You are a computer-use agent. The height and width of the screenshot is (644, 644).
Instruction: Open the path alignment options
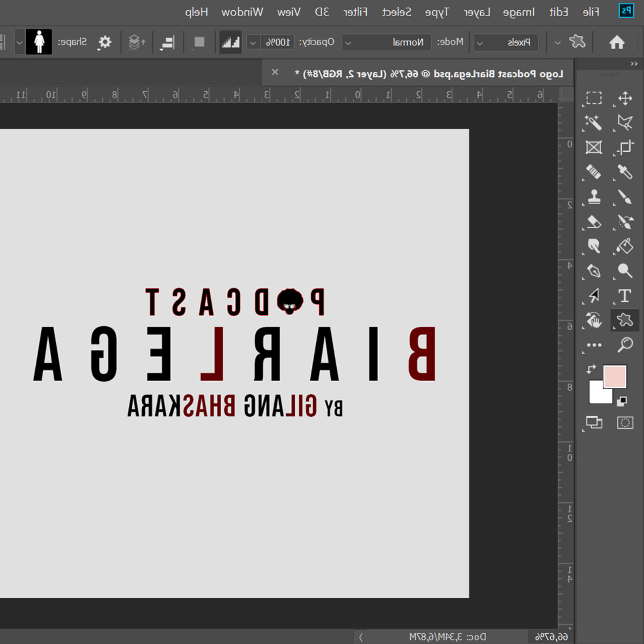coord(167,43)
